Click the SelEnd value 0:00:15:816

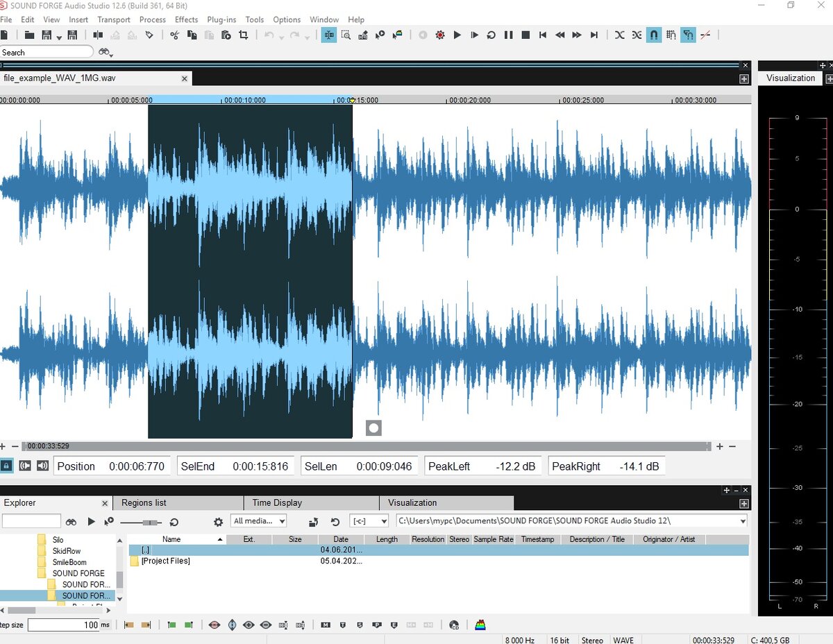coord(260,466)
